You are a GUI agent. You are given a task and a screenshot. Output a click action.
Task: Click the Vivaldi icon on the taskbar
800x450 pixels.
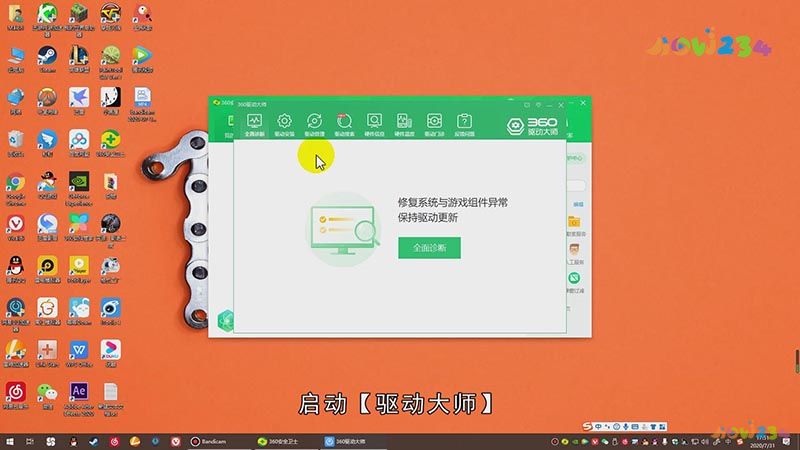click(176, 441)
